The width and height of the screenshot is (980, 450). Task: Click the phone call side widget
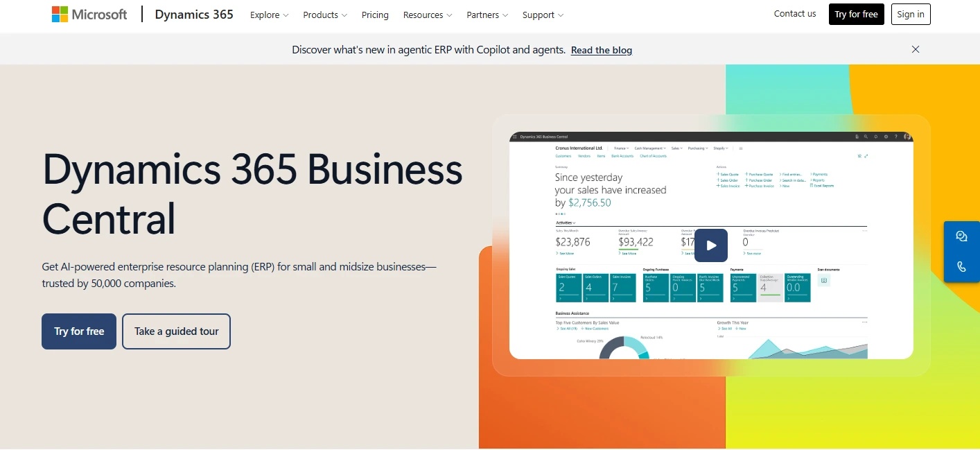click(x=961, y=266)
